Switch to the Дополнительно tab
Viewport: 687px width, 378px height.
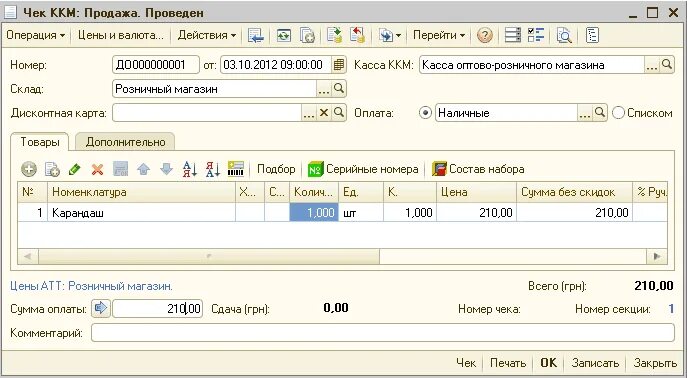[125, 142]
